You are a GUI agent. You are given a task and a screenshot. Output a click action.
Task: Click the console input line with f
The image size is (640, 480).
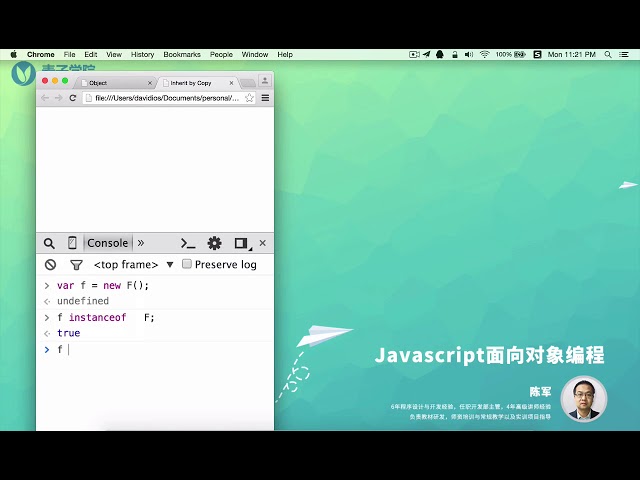click(x=155, y=349)
